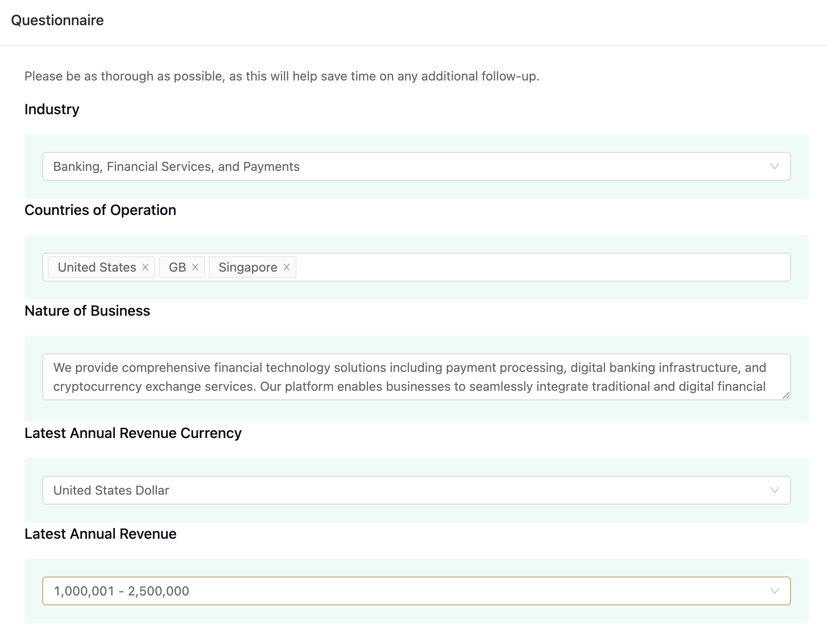The height and width of the screenshot is (644, 827).
Task: Remove the Singapore country tag
Action: coord(287,267)
